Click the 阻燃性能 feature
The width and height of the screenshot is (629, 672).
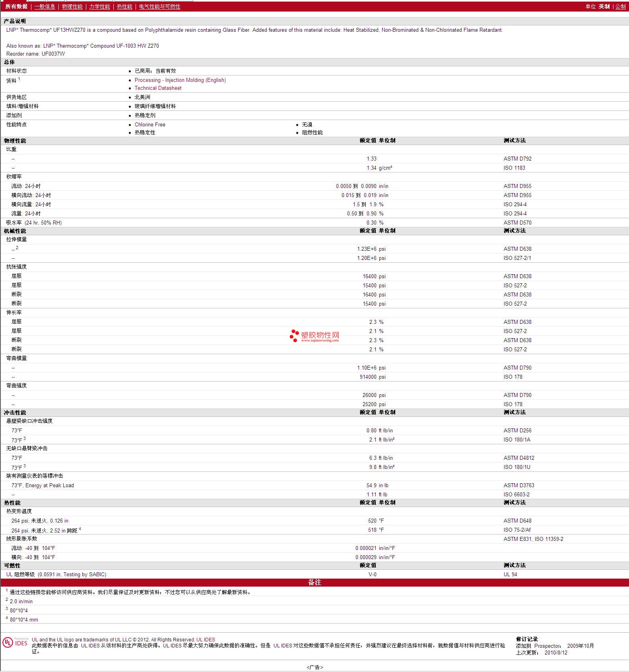[x=312, y=132]
